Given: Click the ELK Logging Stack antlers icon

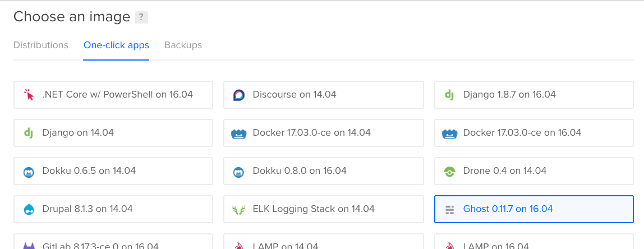Looking at the screenshot, I should [239, 210].
